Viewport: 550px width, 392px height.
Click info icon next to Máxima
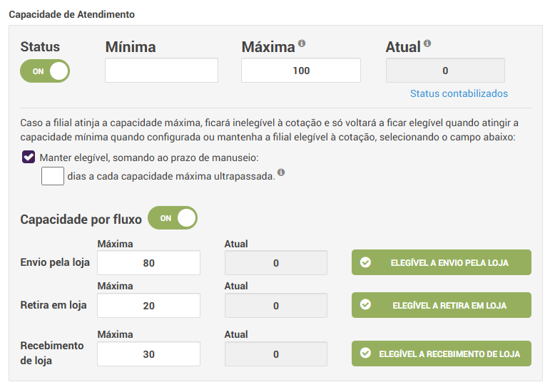click(302, 43)
